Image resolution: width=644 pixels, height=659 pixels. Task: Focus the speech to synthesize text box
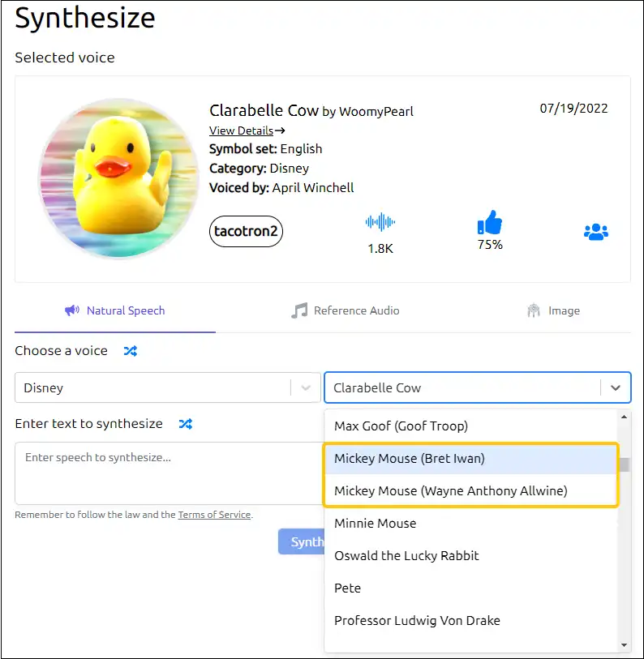click(169, 473)
